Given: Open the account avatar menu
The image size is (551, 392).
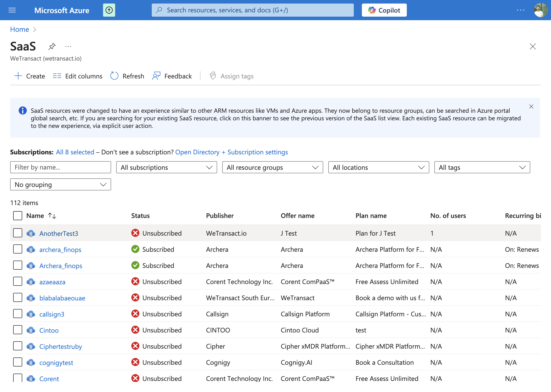Looking at the screenshot, I should click(x=541, y=10).
